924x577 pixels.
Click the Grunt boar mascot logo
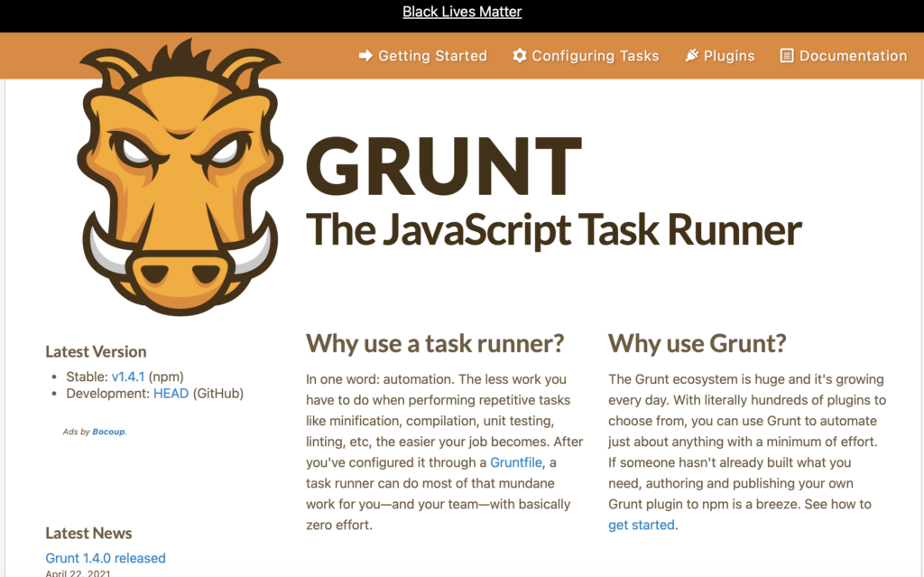tap(176, 176)
